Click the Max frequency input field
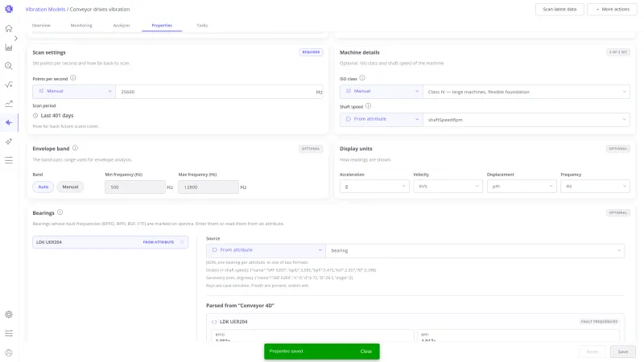The height and width of the screenshot is (362, 644). pos(208,187)
